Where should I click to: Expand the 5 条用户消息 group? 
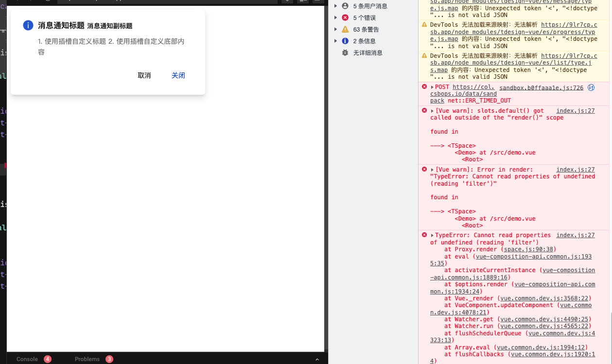coord(335,6)
